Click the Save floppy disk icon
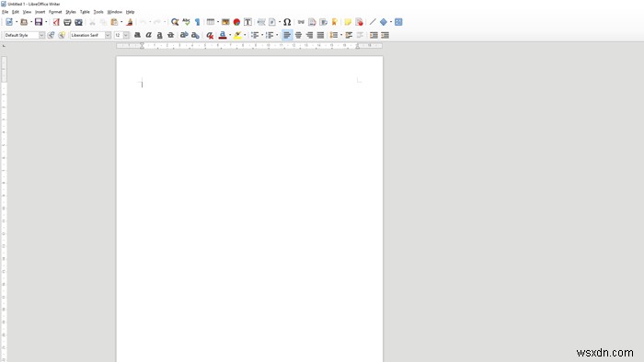 point(39,22)
